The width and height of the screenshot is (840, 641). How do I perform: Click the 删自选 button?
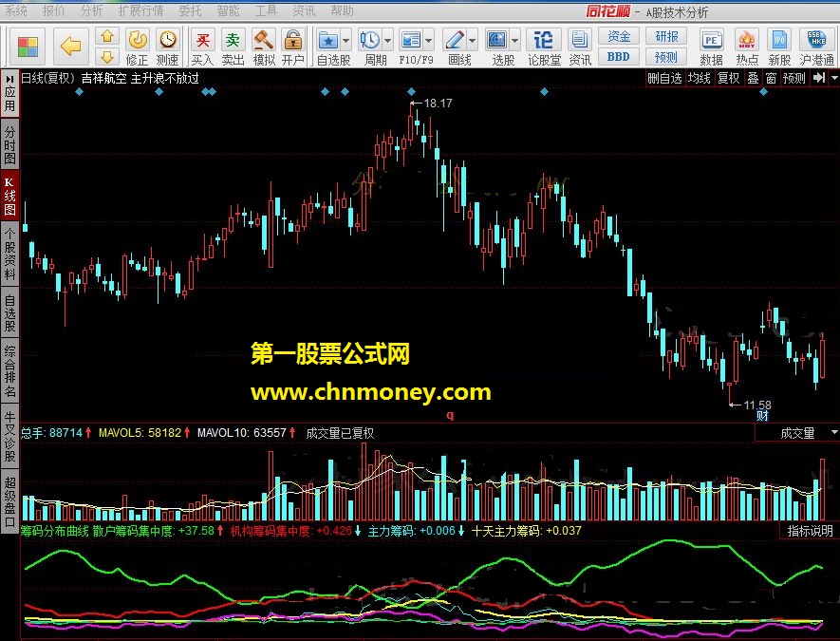(x=664, y=78)
